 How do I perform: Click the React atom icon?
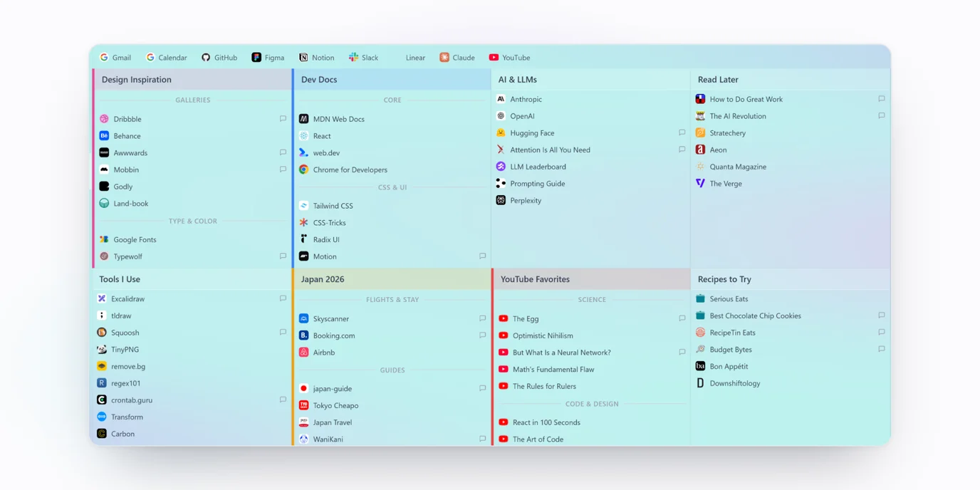click(303, 136)
